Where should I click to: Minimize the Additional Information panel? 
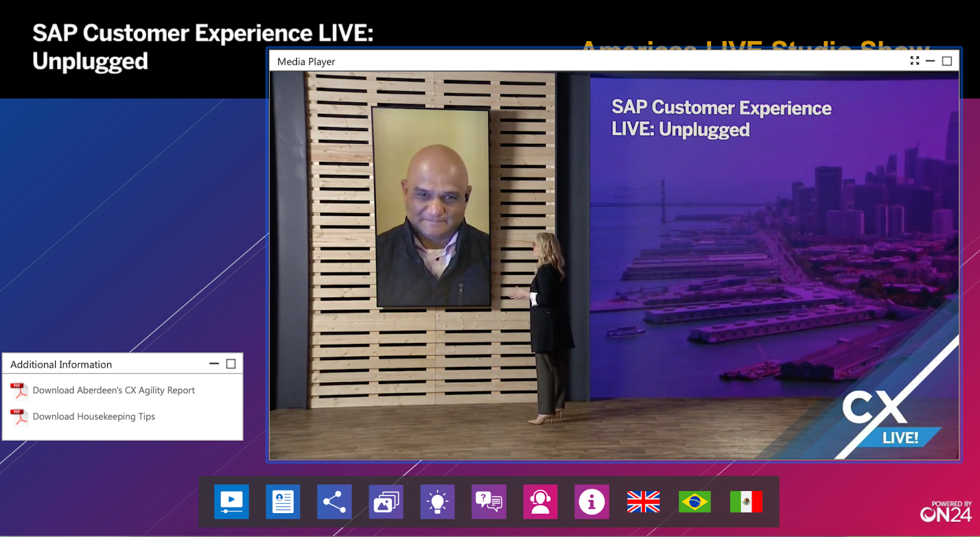point(214,364)
